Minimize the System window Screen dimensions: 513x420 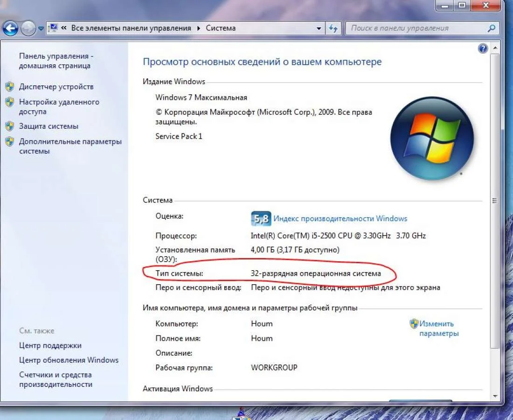pos(445,6)
